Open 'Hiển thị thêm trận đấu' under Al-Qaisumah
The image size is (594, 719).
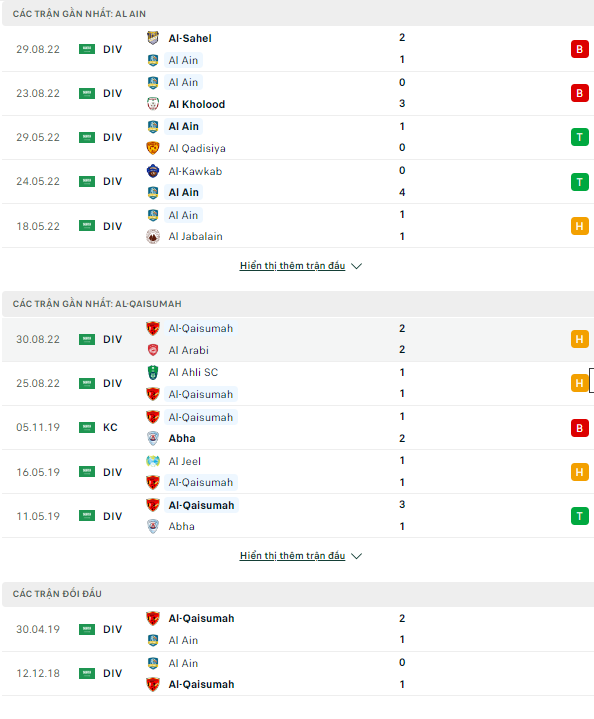(292, 556)
